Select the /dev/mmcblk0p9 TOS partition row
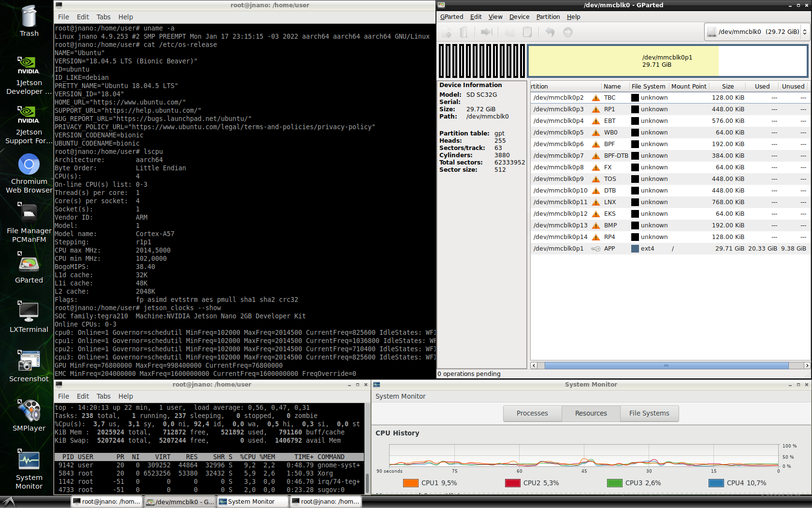This screenshot has width=812, height=508. [670, 179]
